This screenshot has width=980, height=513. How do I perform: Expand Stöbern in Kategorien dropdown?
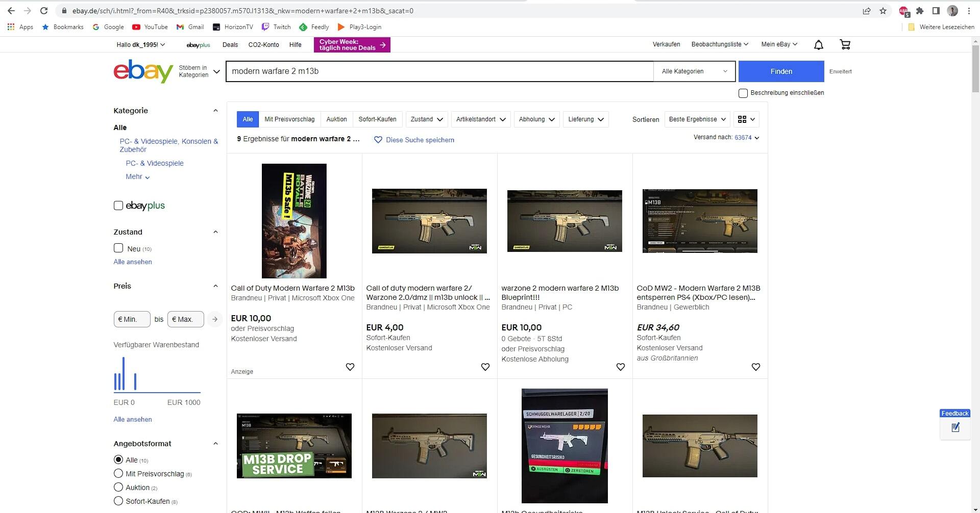tap(199, 71)
